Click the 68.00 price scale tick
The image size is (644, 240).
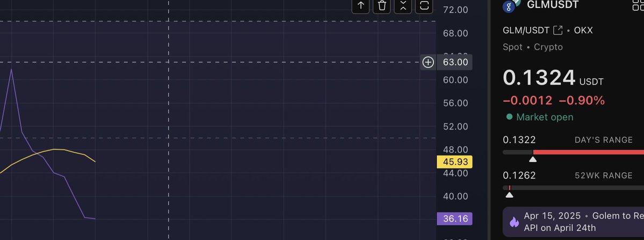tap(455, 33)
